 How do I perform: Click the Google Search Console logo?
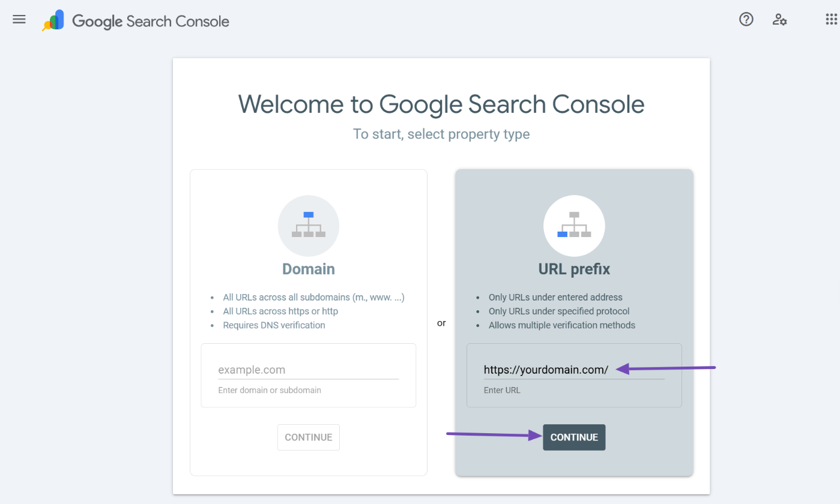pos(53,20)
